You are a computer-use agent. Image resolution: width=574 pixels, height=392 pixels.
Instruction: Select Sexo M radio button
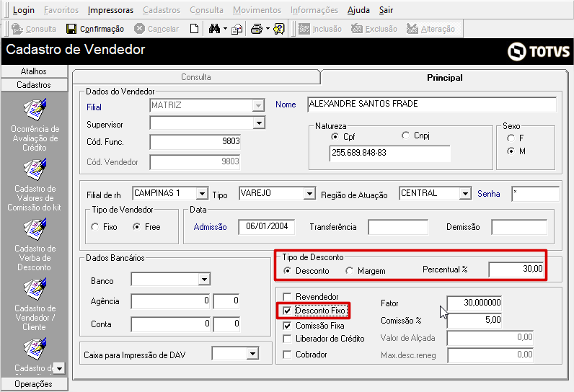pos(511,151)
